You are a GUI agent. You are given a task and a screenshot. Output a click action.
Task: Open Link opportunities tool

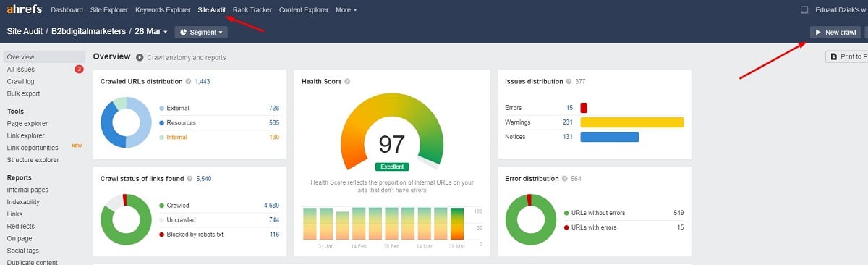33,148
